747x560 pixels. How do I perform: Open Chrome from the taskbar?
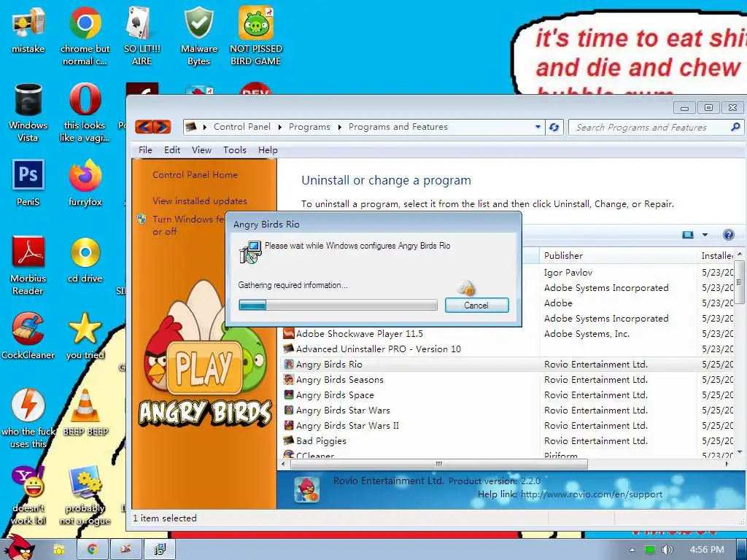[x=92, y=550]
